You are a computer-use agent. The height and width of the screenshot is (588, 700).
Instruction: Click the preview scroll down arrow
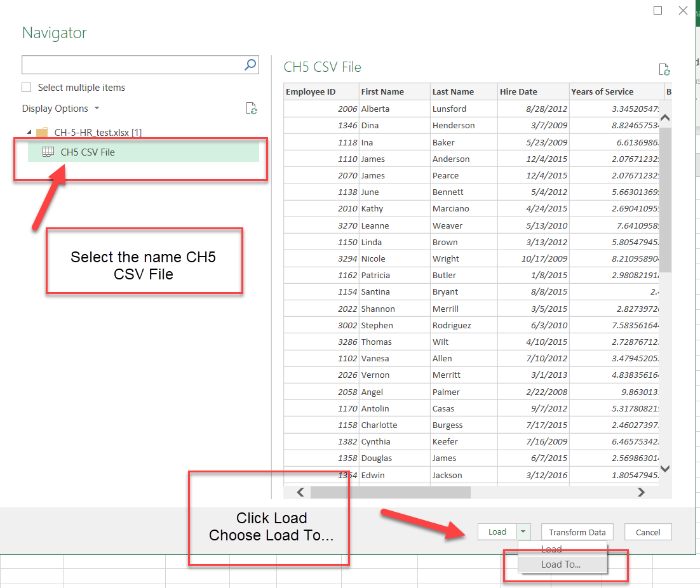(x=665, y=469)
